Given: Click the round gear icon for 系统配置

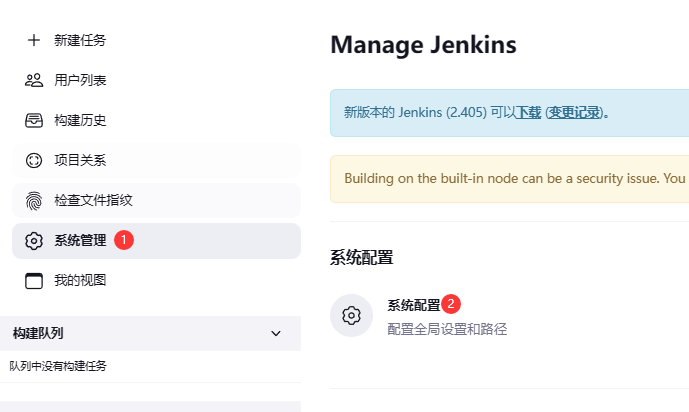Looking at the screenshot, I should [x=352, y=315].
